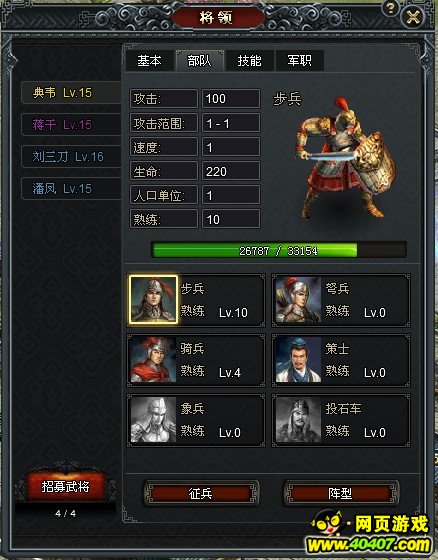Click the 征兵 conscript button

pyautogui.click(x=201, y=494)
